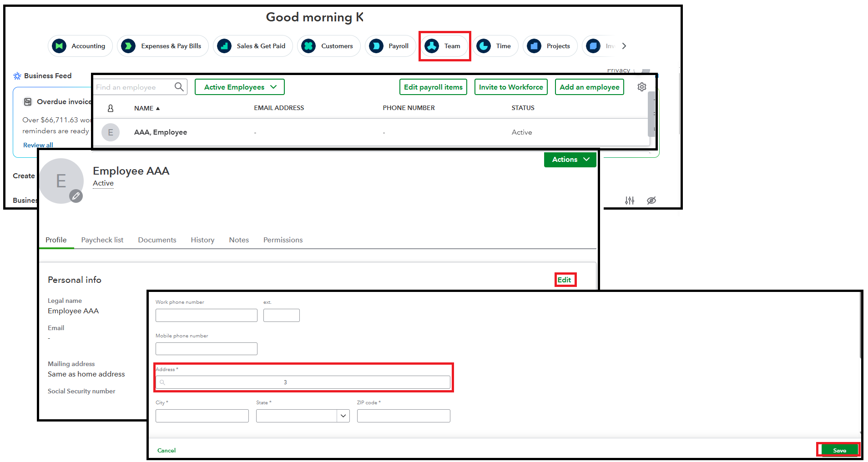This screenshot has height=462, width=868.
Task: Click Add an employee button
Action: tap(590, 87)
